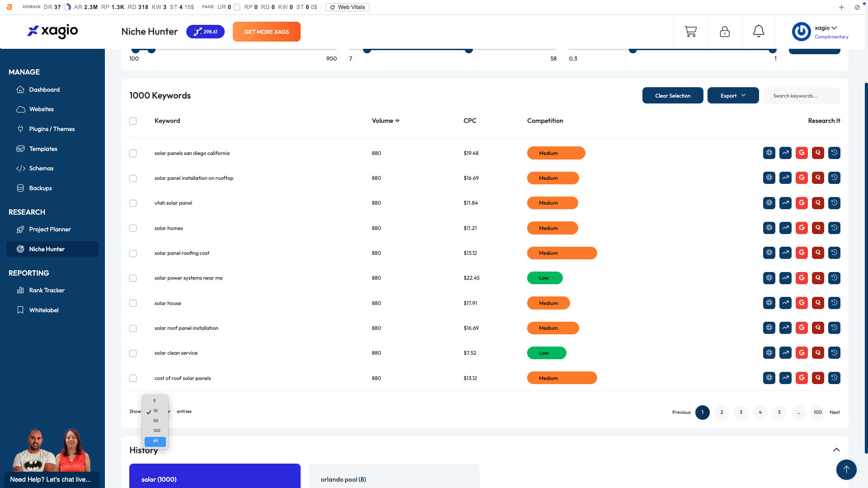This screenshot has height=488, width=868.
Task: Tick the solar homes checkbox
Action: (x=133, y=228)
